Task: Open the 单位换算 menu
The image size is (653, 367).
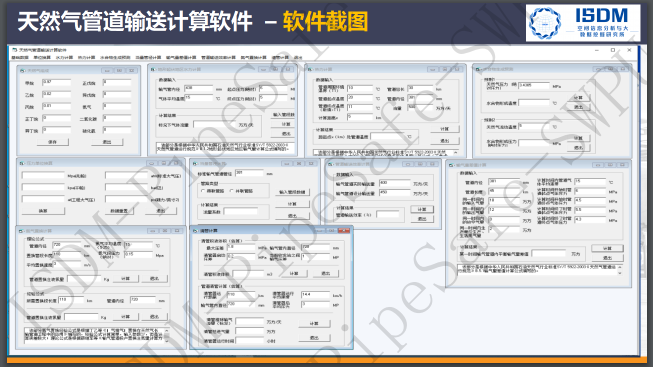Action: [x=42, y=57]
